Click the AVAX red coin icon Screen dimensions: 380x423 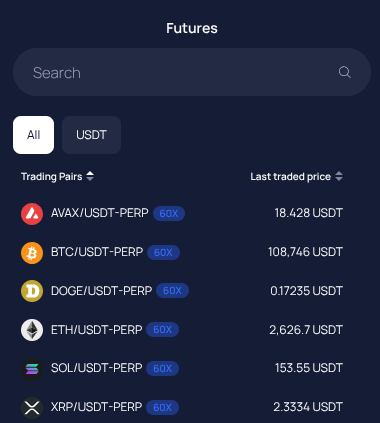tap(32, 214)
